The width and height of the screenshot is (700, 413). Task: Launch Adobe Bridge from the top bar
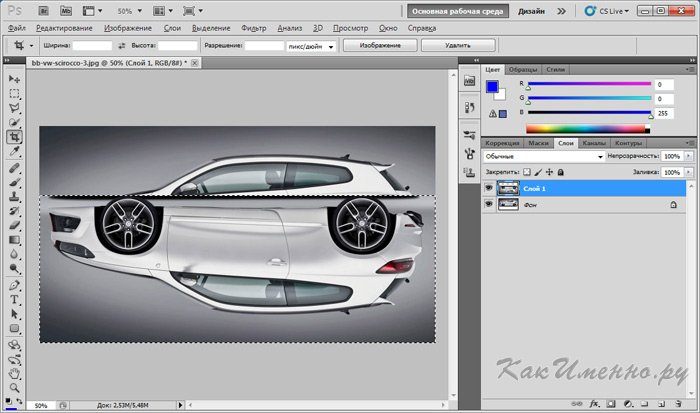[43, 11]
